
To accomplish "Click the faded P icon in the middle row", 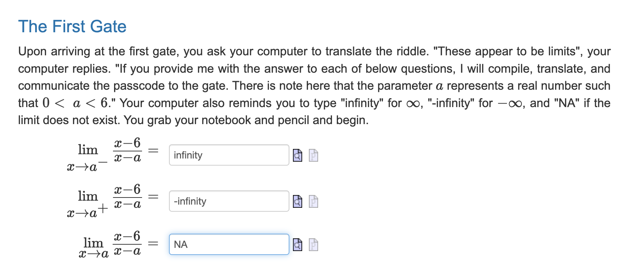I will coord(313,201).
